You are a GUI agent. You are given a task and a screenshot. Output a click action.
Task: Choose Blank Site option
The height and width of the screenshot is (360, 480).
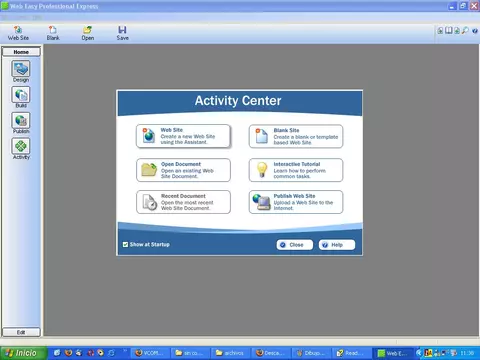click(296, 136)
